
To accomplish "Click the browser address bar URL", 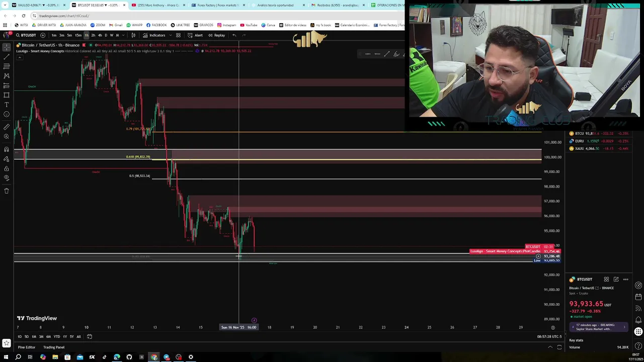I will [64, 16].
